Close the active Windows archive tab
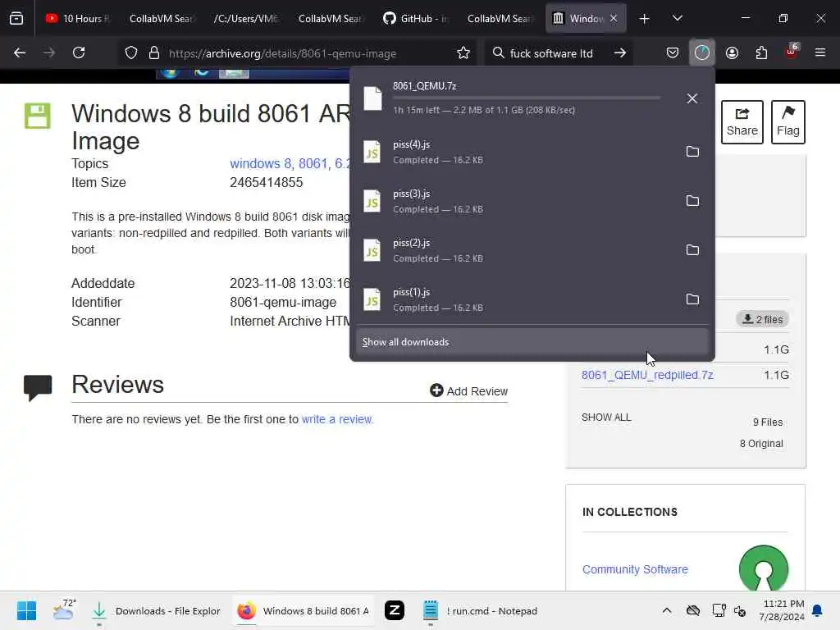The width and height of the screenshot is (840, 630). [614, 19]
